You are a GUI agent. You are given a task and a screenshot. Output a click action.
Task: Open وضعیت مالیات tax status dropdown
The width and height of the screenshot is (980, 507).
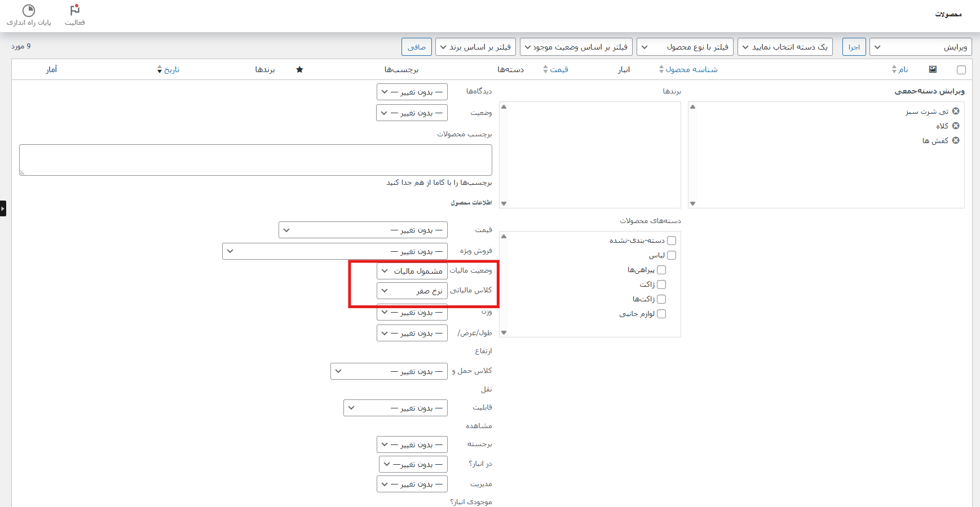tap(412, 271)
